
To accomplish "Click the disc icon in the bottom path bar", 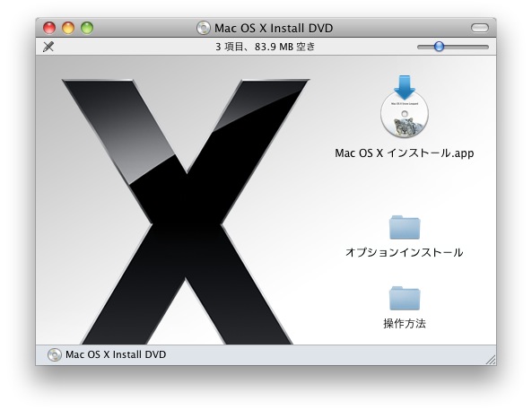I will 55,354.
